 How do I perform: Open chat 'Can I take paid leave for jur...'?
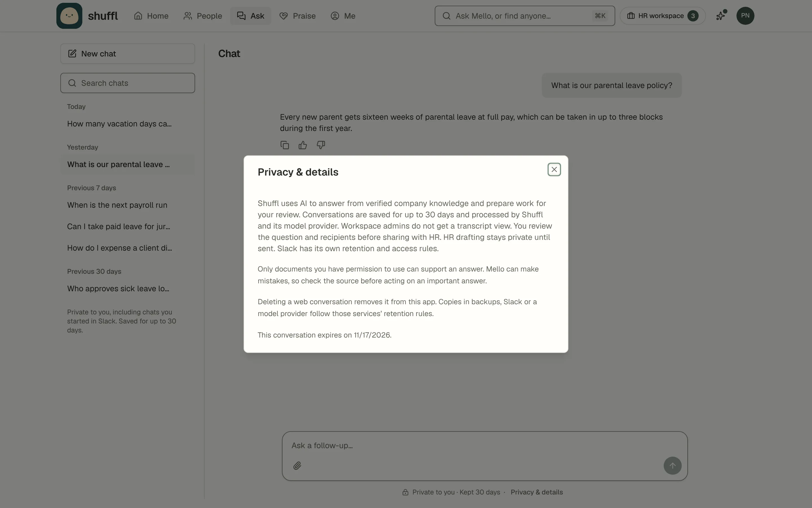127,226
